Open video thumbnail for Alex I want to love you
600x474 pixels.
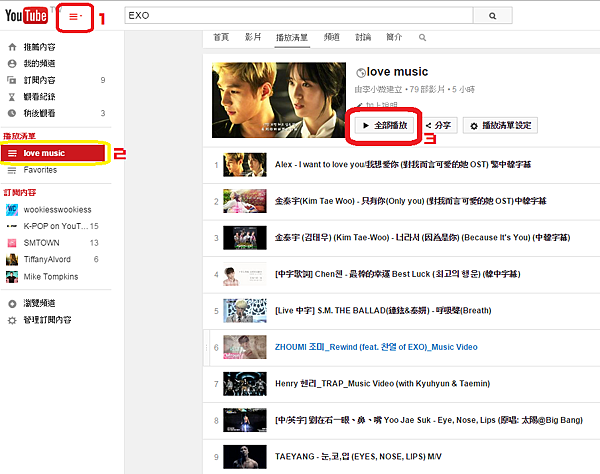click(245, 165)
